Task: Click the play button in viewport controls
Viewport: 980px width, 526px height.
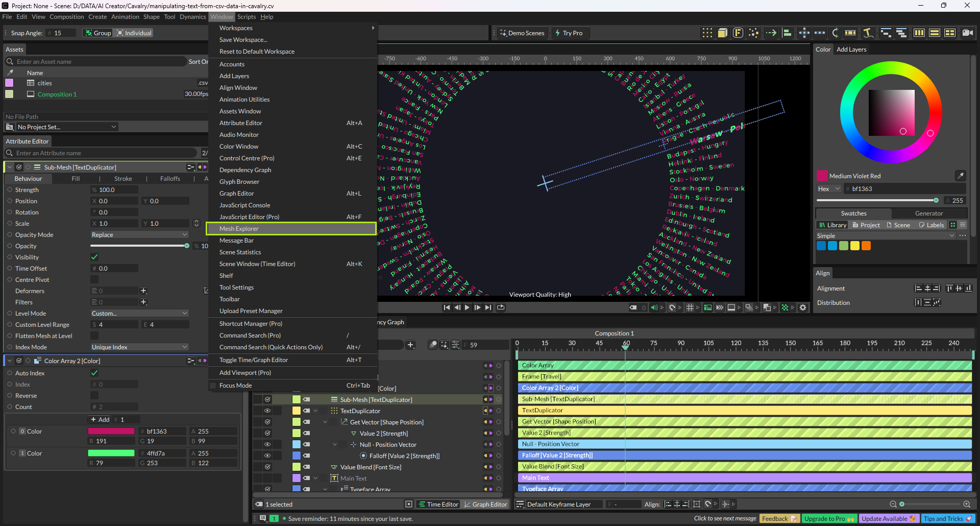Action: click(x=467, y=307)
